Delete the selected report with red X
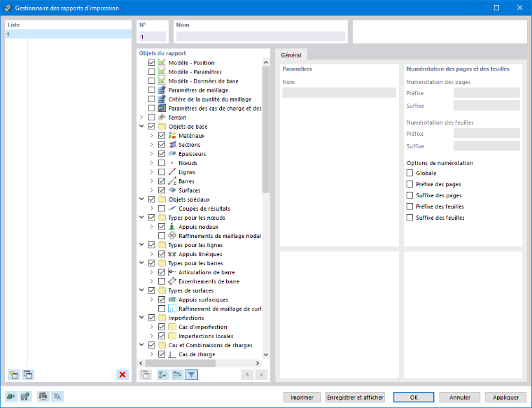The height and width of the screenshot is (408, 532). pos(122,374)
